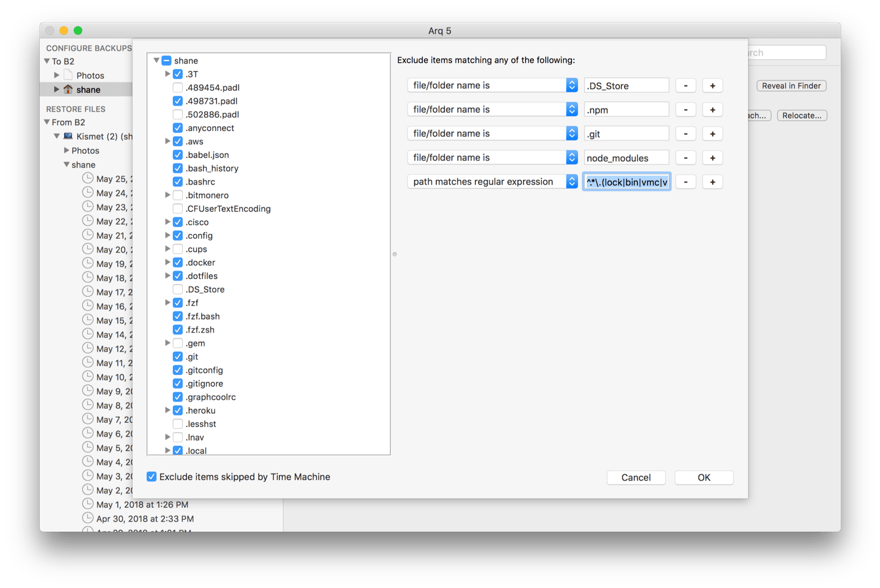Click Reveal in Finder button
Screen dimensions: 880x588
791,86
